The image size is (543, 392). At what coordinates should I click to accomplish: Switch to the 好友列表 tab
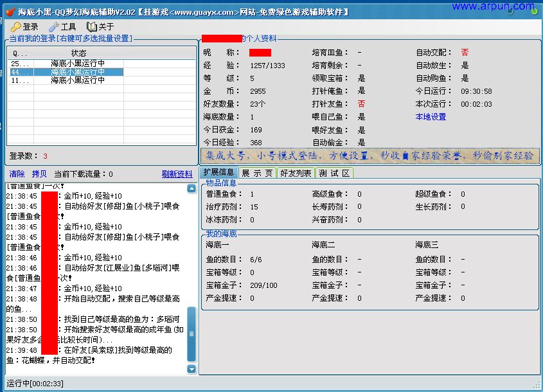[296, 174]
